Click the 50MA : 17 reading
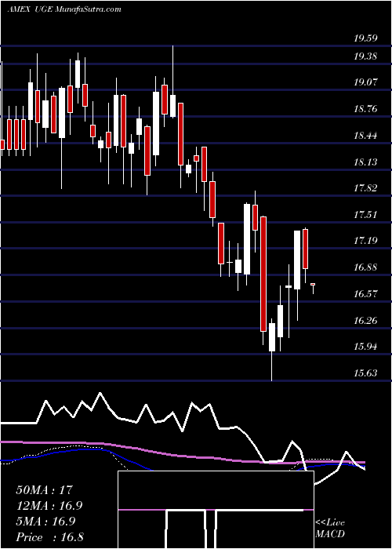Screen dimensions: 392x549 pos(44,490)
